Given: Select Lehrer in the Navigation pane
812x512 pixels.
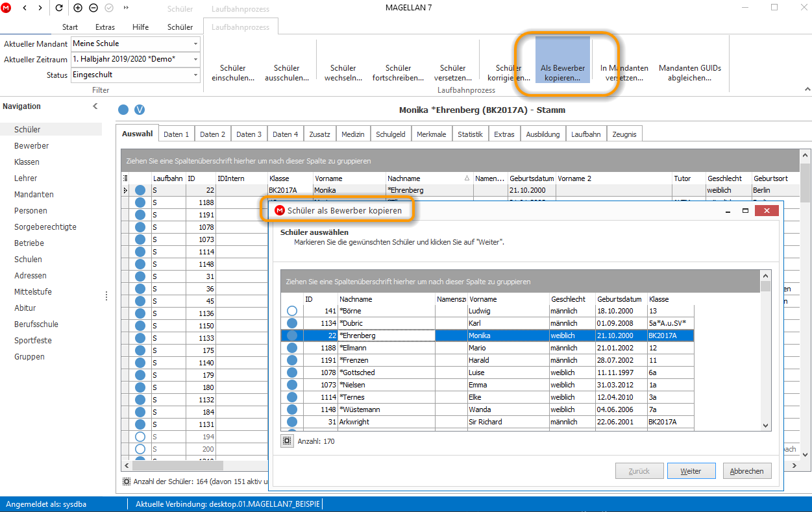Looking at the screenshot, I should (25, 178).
